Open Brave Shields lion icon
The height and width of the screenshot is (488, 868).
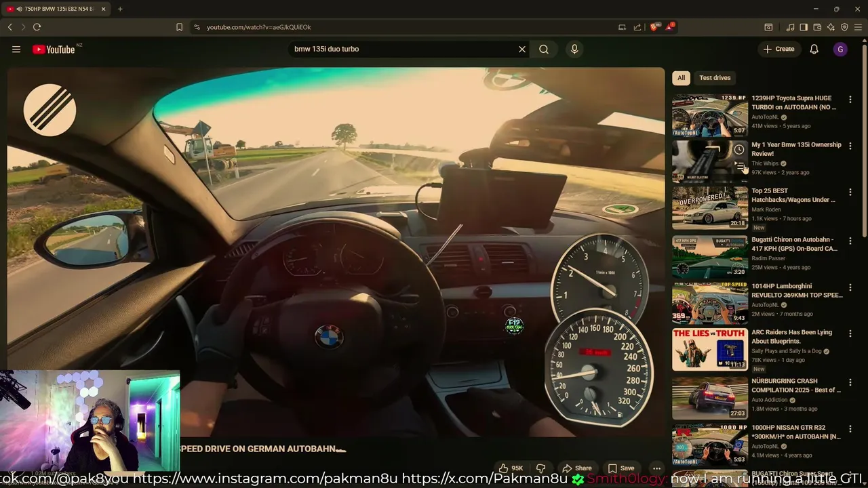coord(654,27)
